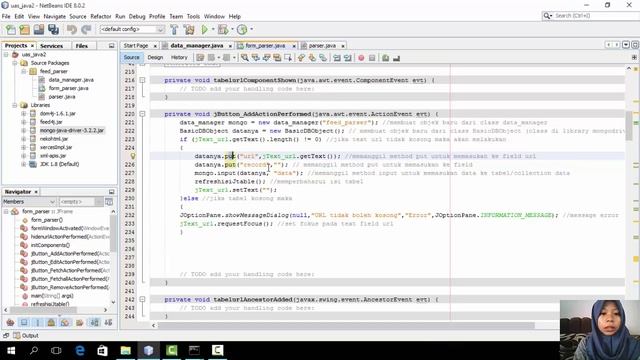Open File Explorer from the taskbar

126,350
